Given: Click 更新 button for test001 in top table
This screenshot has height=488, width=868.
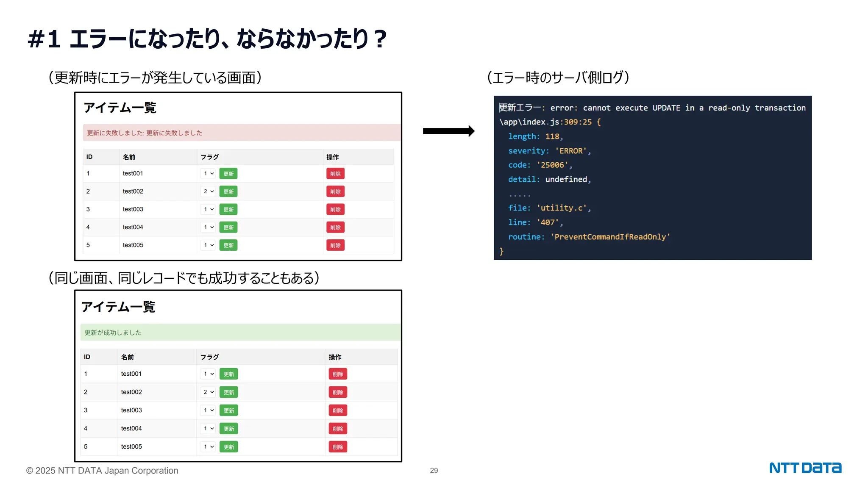Looking at the screenshot, I should coord(228,174).
